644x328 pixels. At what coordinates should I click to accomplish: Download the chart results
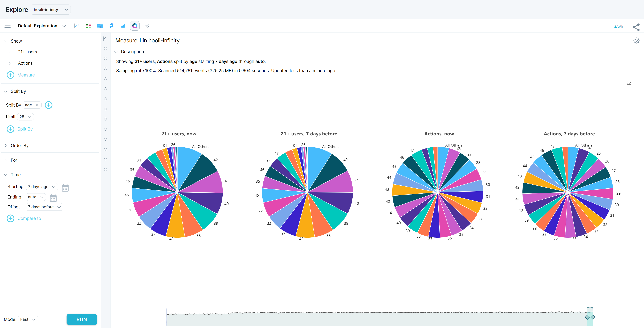pos(630,82)
